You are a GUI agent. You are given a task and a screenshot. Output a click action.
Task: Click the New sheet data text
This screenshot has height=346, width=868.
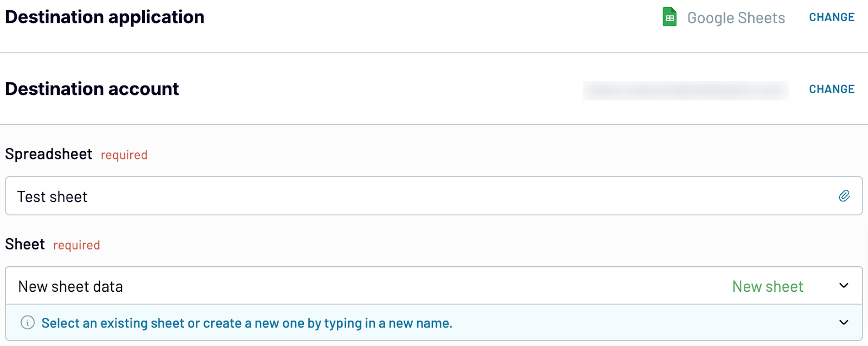[71, 286]
